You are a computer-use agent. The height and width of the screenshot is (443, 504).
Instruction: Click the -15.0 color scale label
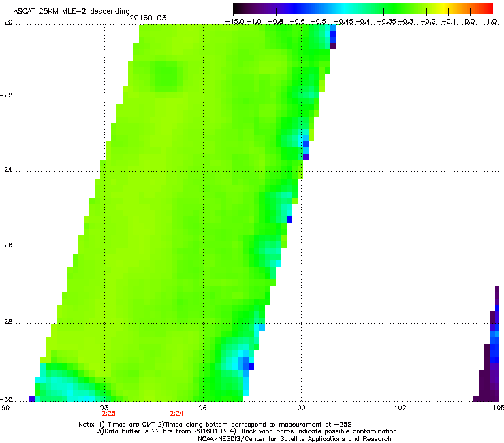pos(235,22)
